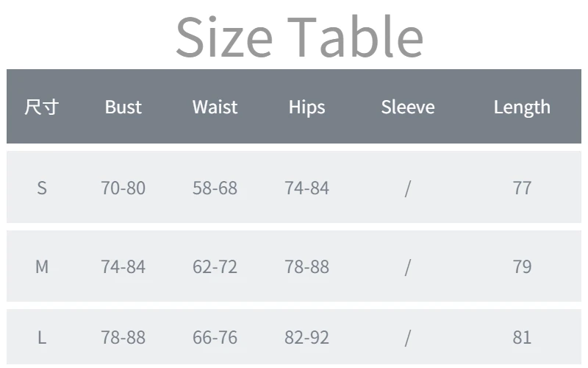588x368 pixels.
Task: Click waist value 58-68
Action: (x=215, y=188)
